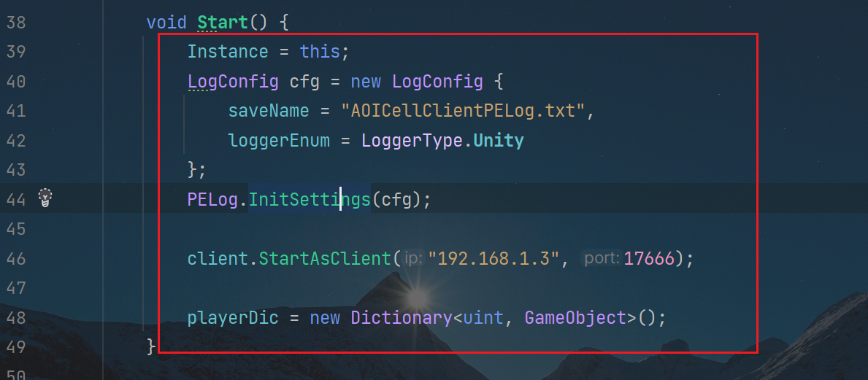Click line number 38 in the gutter

coord(16,23)
